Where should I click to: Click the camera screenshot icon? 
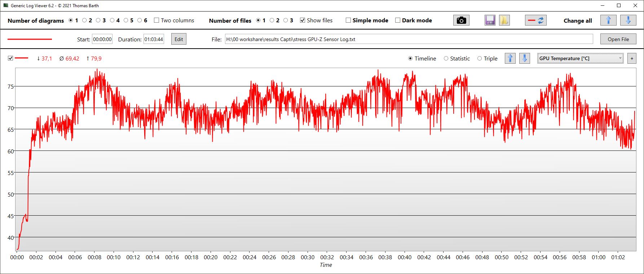tap(461, 21)
